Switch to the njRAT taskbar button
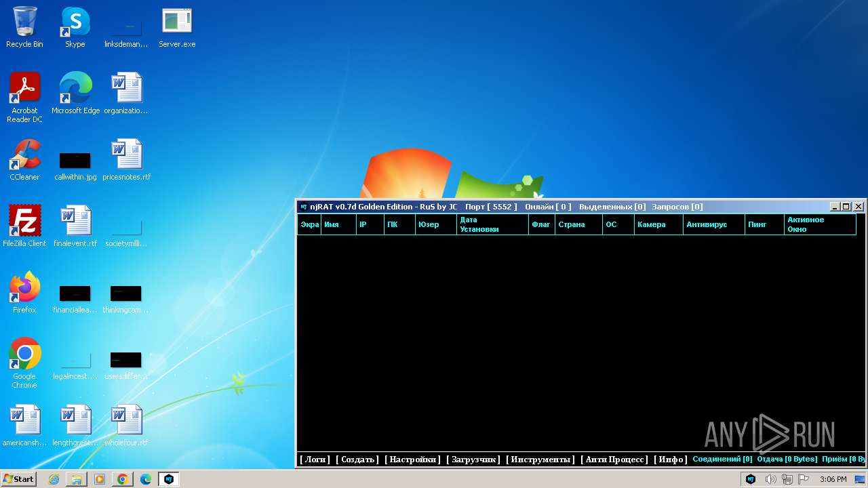The width and height of the screenshot is (868, 488). point(169,479)
